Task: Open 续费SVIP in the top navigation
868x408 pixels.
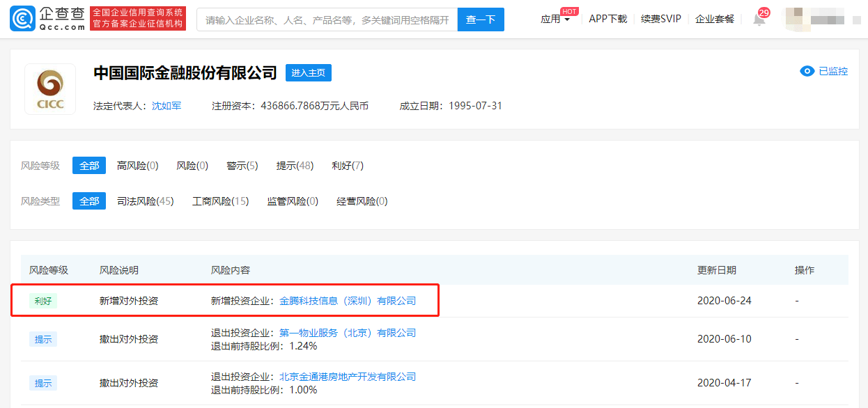Action: point(660,19)
